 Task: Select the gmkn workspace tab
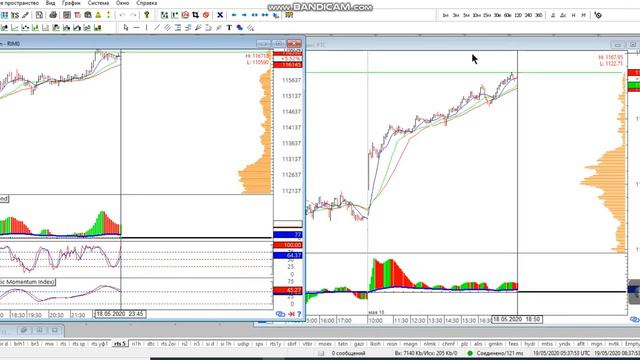(495, 344)
